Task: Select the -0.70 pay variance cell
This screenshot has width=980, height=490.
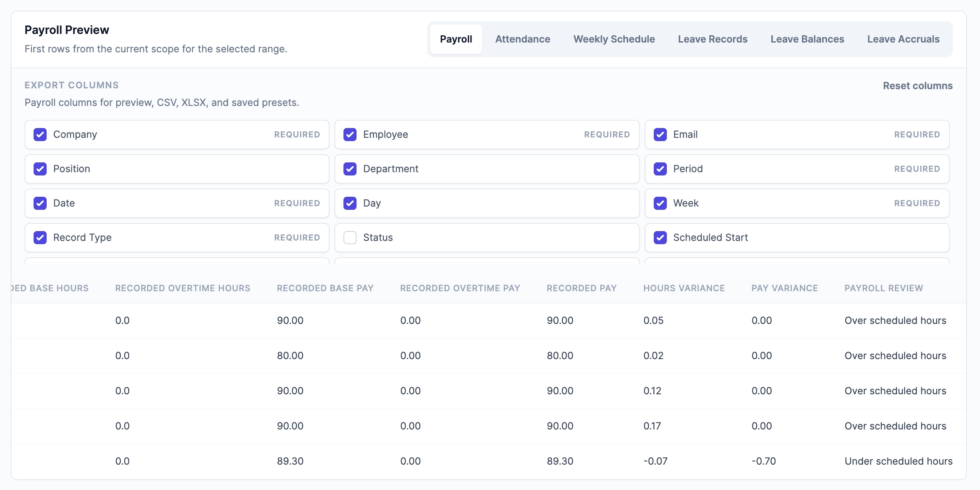Action: (x=764, y=461)
